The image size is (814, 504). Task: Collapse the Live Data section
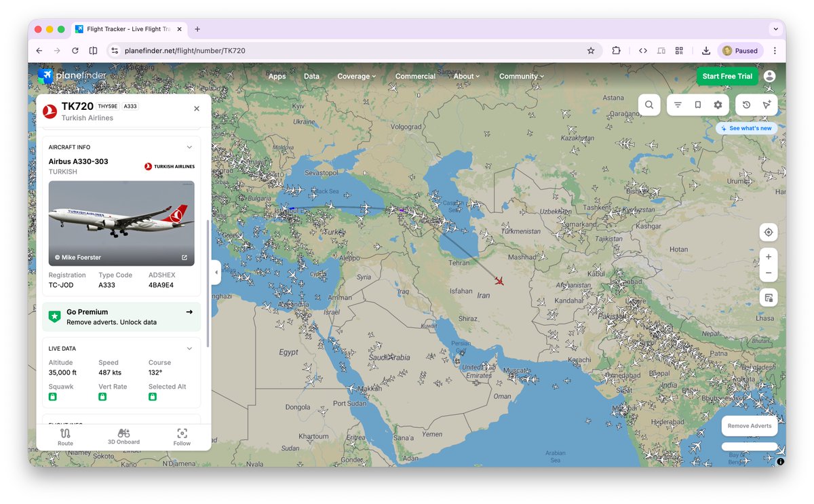[x=189, y=348]
